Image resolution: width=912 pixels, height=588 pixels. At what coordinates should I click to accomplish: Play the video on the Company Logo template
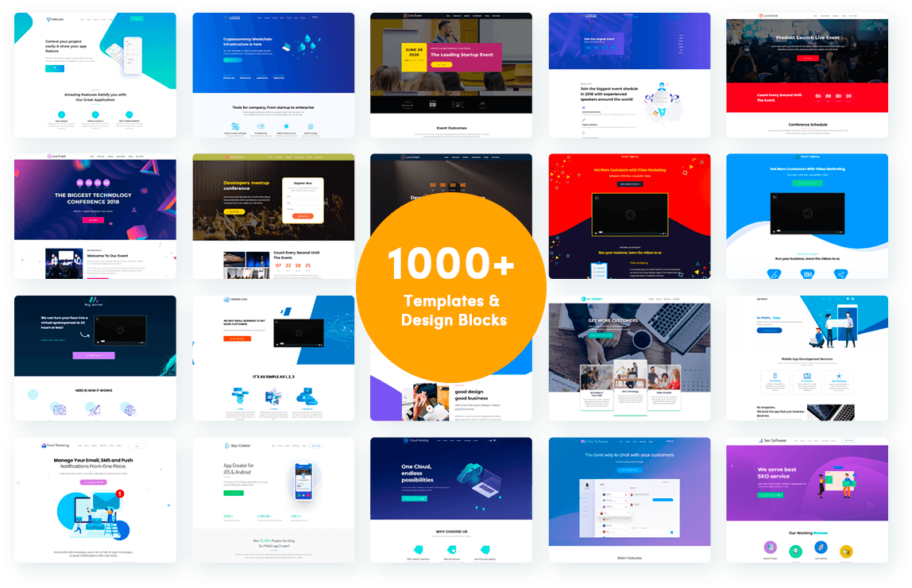[x=299, y=334]
